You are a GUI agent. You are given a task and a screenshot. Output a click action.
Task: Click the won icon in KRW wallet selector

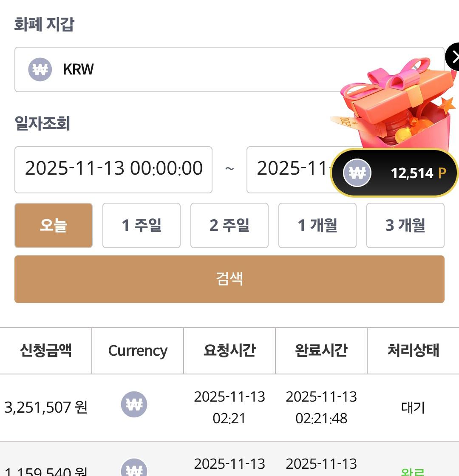(40, 69)
